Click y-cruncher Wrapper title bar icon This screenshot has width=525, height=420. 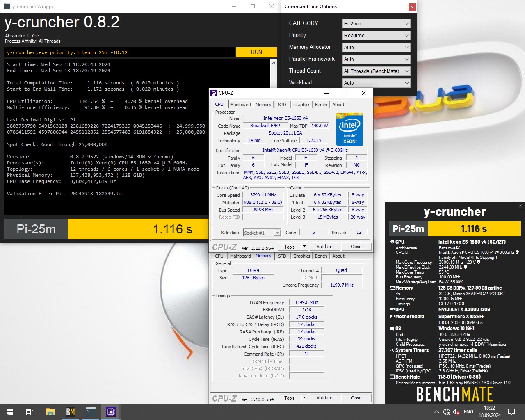(x=7, y=7)
